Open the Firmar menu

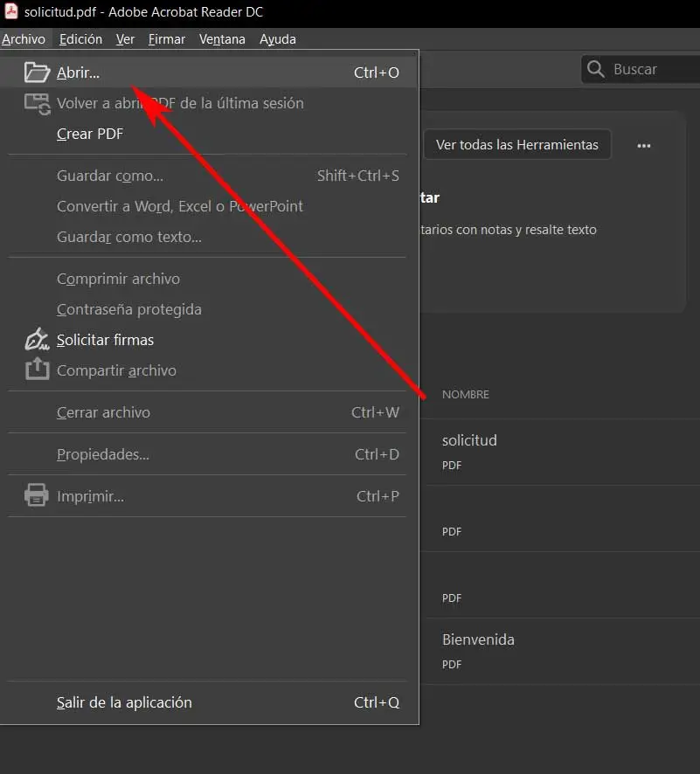pyautogui.click(x=166, y=39)
